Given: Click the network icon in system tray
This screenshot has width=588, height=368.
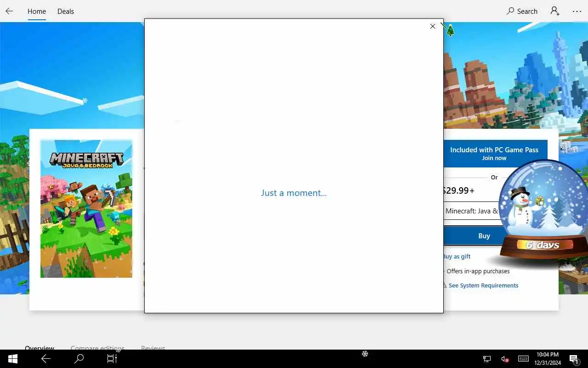Looking at the screenshot, I should click(487, 359).
